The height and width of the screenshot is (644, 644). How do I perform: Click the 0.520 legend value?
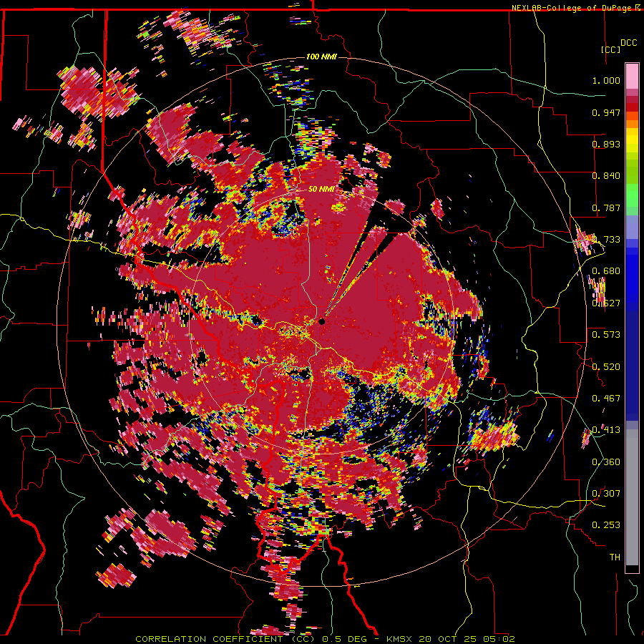[606, 366]
